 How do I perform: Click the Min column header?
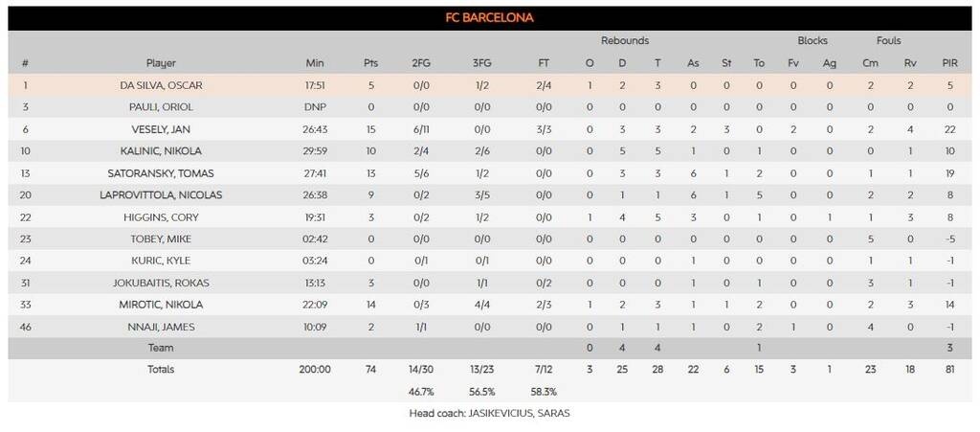(315, 63)
